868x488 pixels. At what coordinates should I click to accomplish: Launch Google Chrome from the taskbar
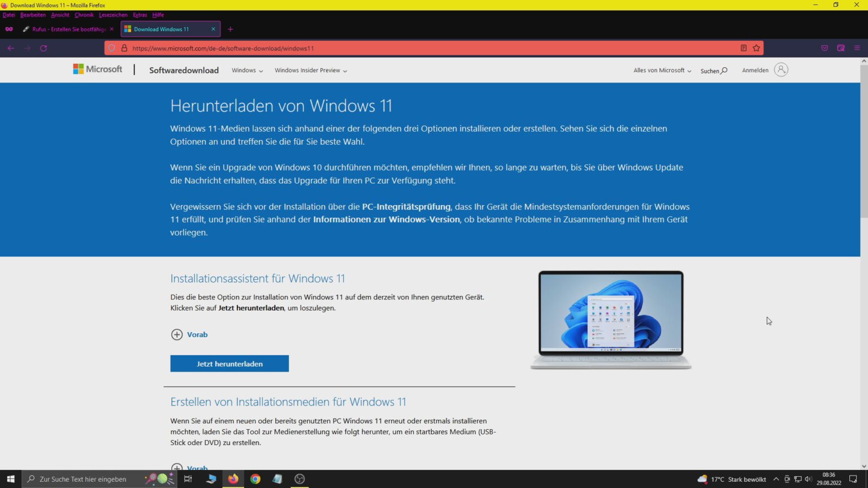(255, 479)
